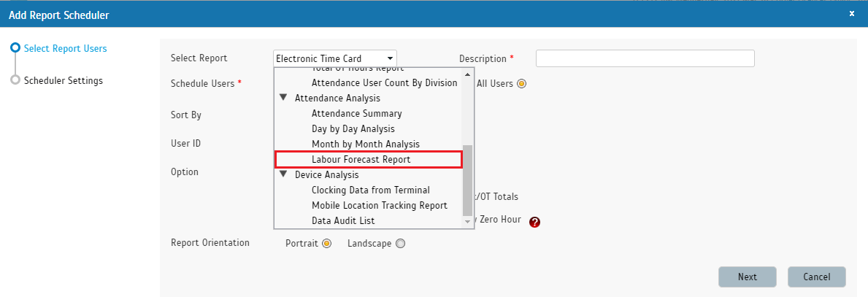
Task: Open the Select Report dropdown
Action: tap(335, 58)
